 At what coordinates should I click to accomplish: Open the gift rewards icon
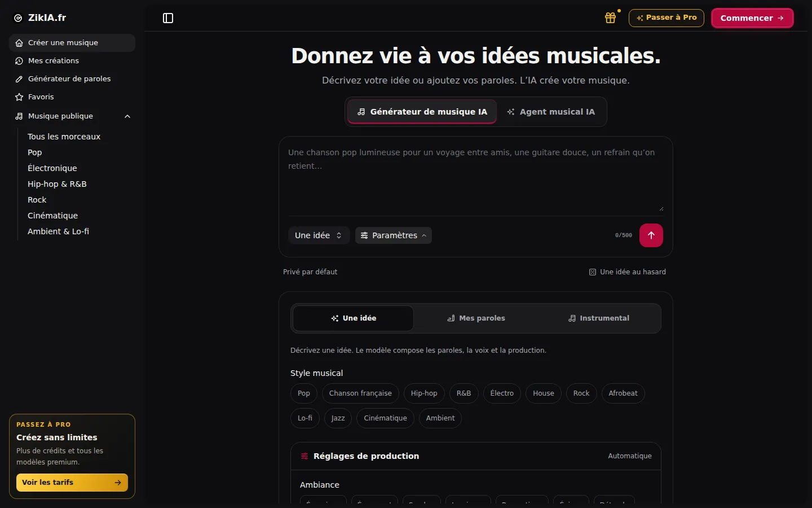point(611,18)
